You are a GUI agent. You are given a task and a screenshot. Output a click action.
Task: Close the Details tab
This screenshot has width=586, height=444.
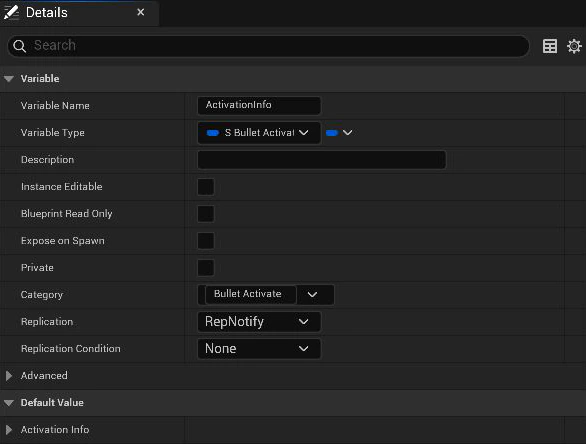click(141, 12)
